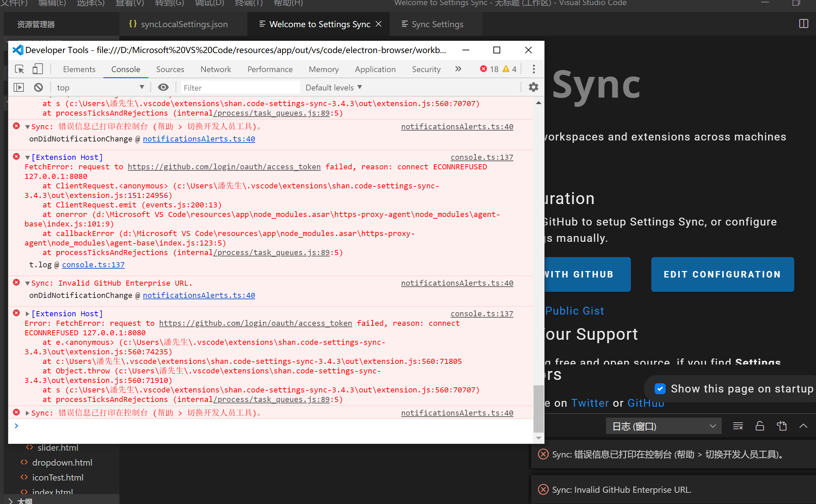Click the error icon on the Chinese Sync notification toast

[543, 454]
